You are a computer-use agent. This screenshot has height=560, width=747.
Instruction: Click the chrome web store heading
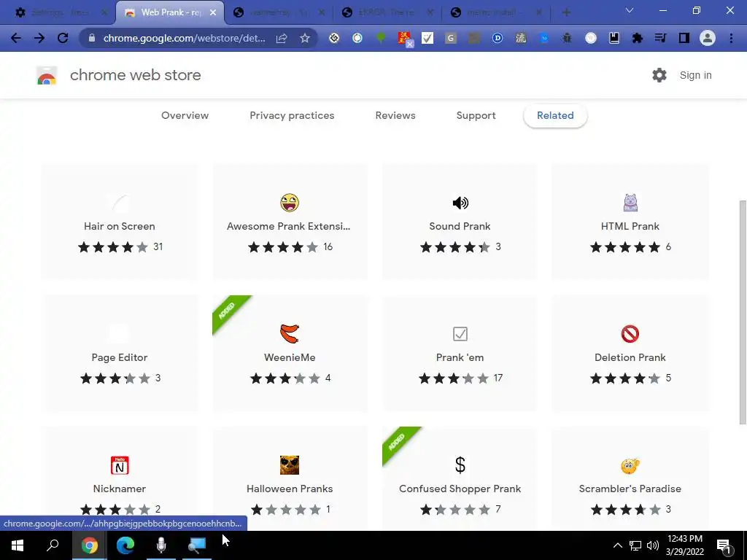[135, 75]
